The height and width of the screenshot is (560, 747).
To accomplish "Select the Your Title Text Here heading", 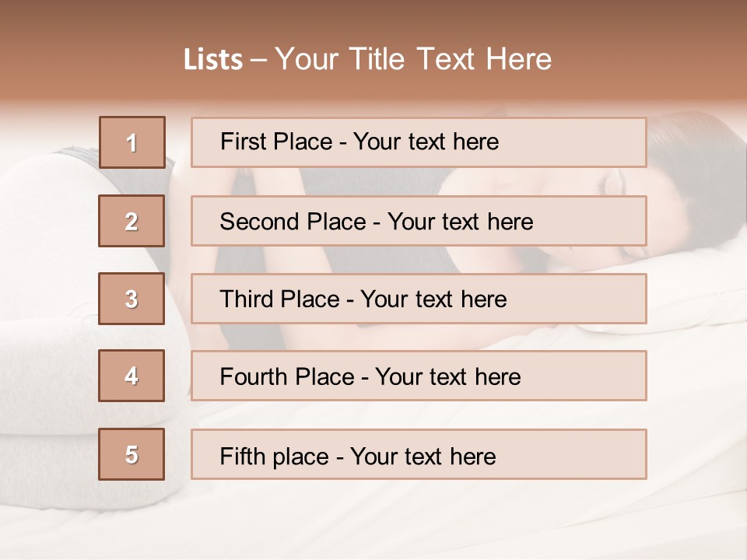I will 413,59.
